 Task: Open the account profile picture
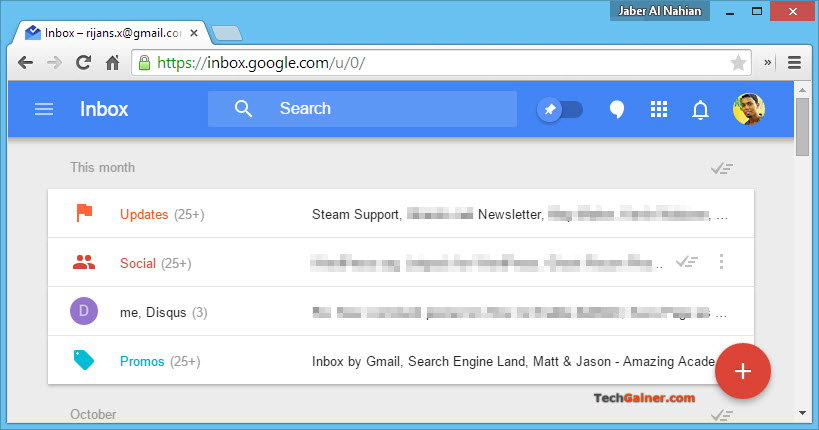748,109
